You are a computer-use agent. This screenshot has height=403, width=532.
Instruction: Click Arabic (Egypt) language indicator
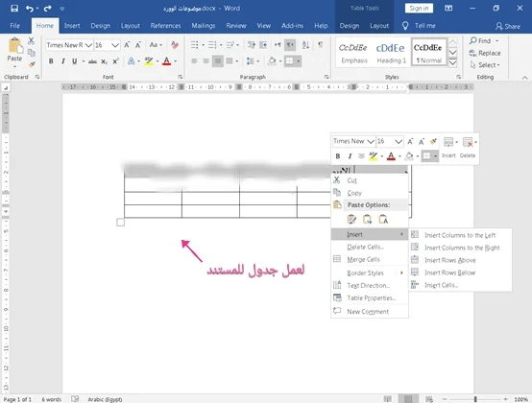pos(105,399)
